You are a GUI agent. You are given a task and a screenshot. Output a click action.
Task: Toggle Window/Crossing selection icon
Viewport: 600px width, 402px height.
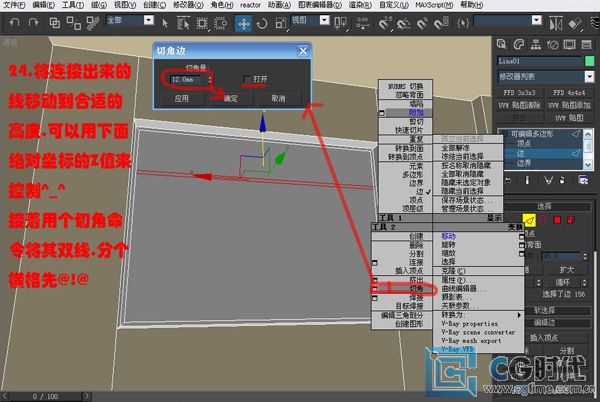[x=220, y=24]
